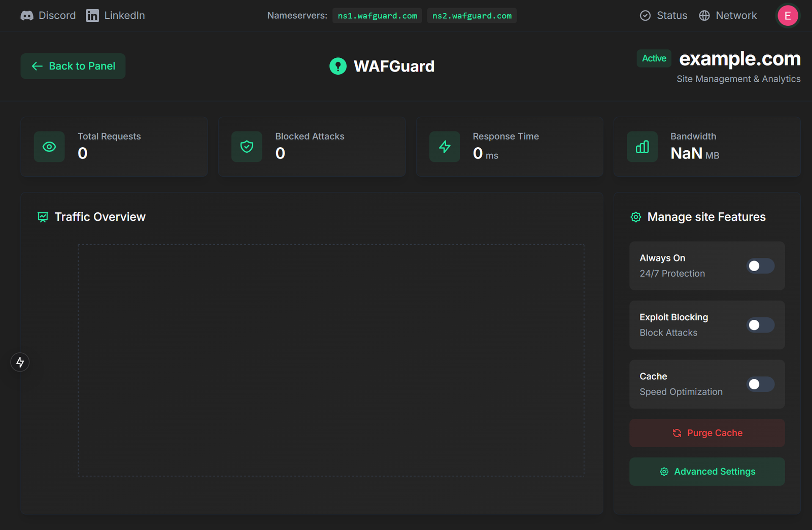This screenshot has height=530, width=812.
Task: Open the Status page link
Action: tap(663, 15)
